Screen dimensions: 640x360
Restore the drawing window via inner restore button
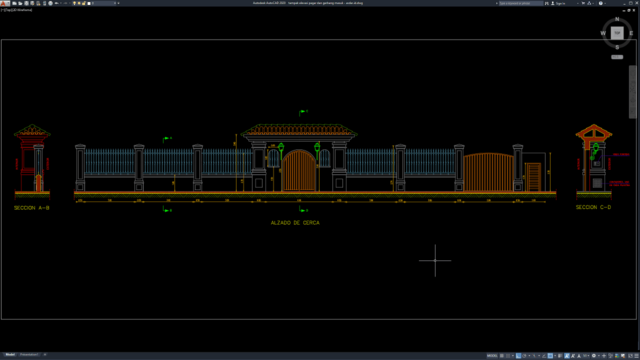pyautogui.click(x=629, y=10)
